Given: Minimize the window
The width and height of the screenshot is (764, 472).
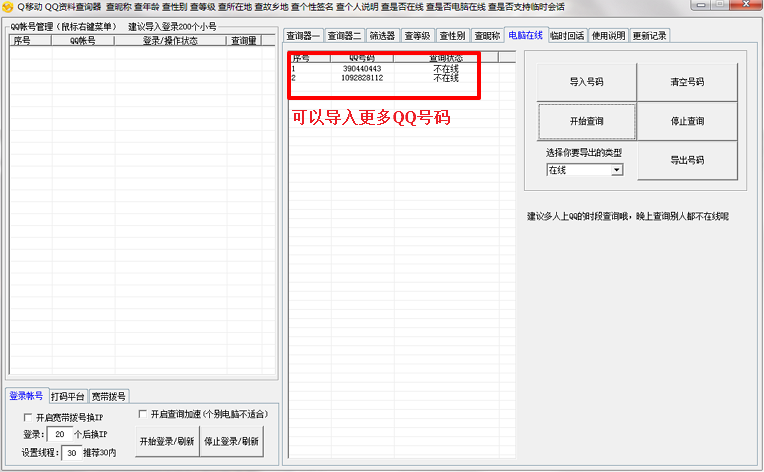Looking at the screenshot, I should (x=701, y=5).
